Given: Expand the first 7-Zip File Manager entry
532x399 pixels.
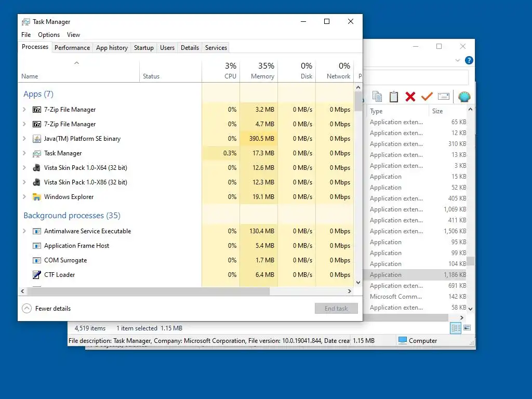Looking at the screenshot, I should click(x=24, y=110).
